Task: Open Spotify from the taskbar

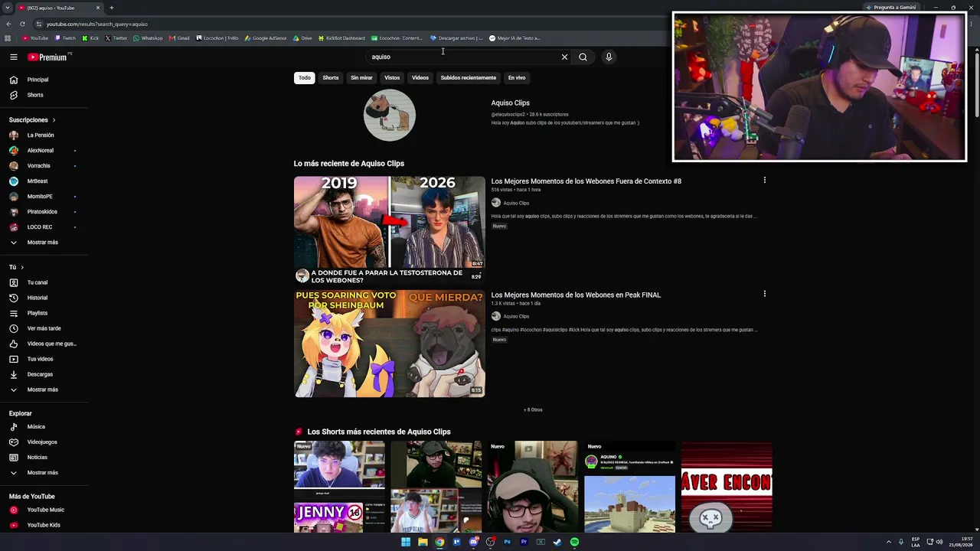Action: tap(574, 542)
